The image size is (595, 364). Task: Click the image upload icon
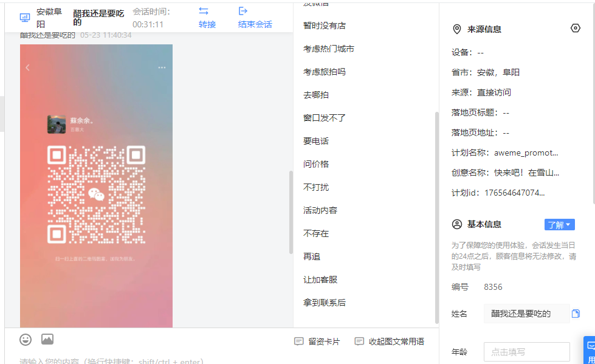click(x=47, y=339)
